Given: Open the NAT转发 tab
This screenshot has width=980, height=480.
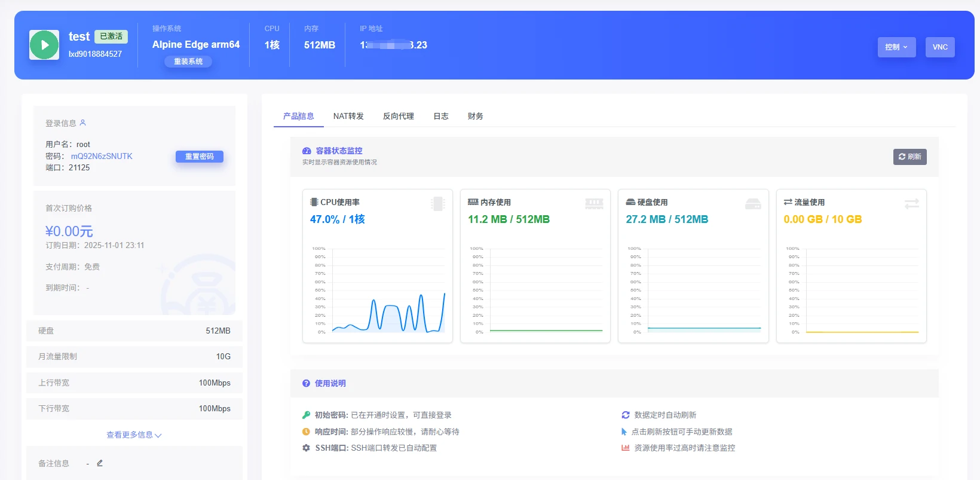Looking at the screenshot, I should [x=348, y=116].
